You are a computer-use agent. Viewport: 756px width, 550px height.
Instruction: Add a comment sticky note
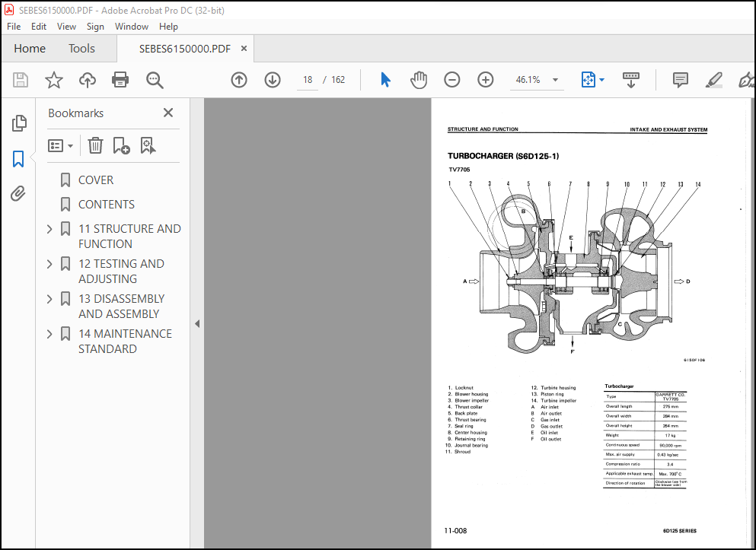[x=681, y=80]
